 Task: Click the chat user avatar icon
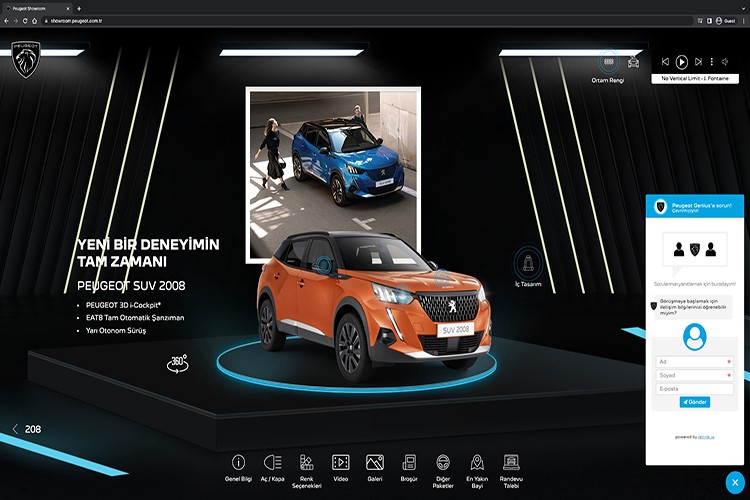pos(695,336)
